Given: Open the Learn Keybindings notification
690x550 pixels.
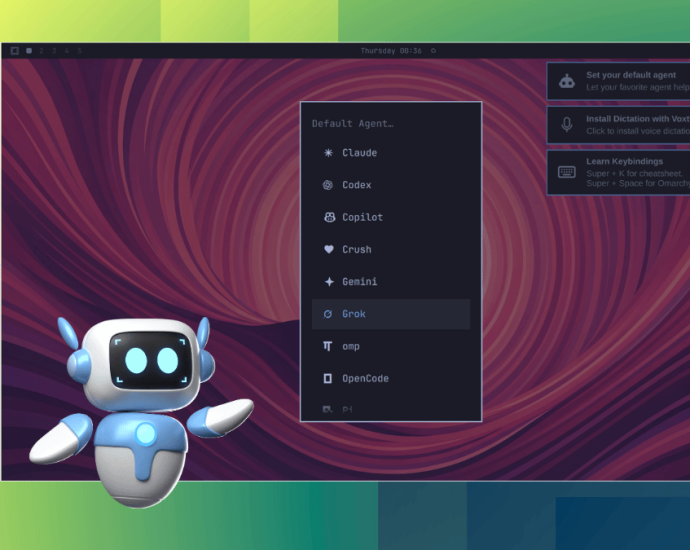Looking at the screenshot, I should pos(619,172).
